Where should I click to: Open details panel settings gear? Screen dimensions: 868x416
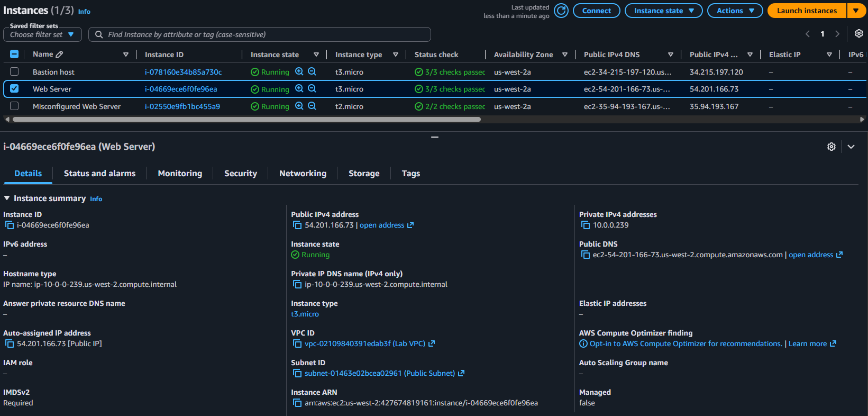tap(832, 147)
